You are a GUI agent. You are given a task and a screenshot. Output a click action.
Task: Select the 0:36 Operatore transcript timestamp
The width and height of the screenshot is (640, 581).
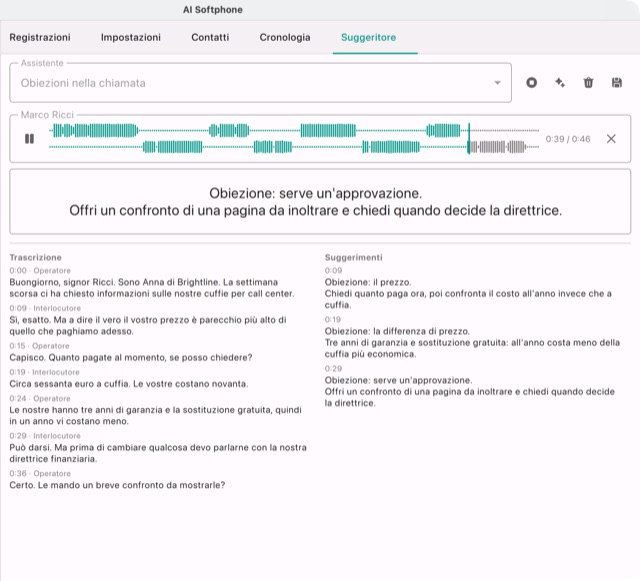point(40,473)
